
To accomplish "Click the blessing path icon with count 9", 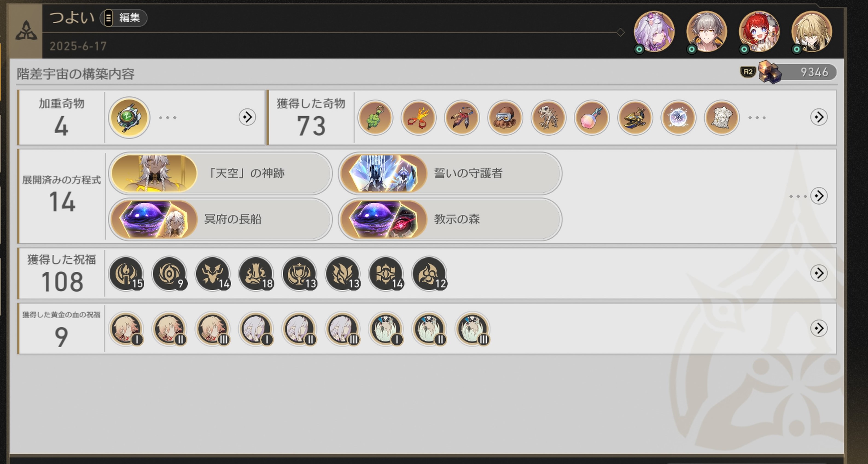I will pos(170,274).
